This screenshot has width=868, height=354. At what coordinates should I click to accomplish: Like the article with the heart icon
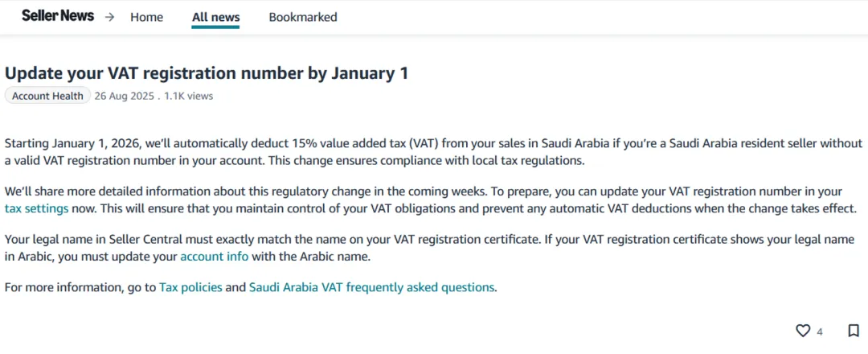coord(802,331)
